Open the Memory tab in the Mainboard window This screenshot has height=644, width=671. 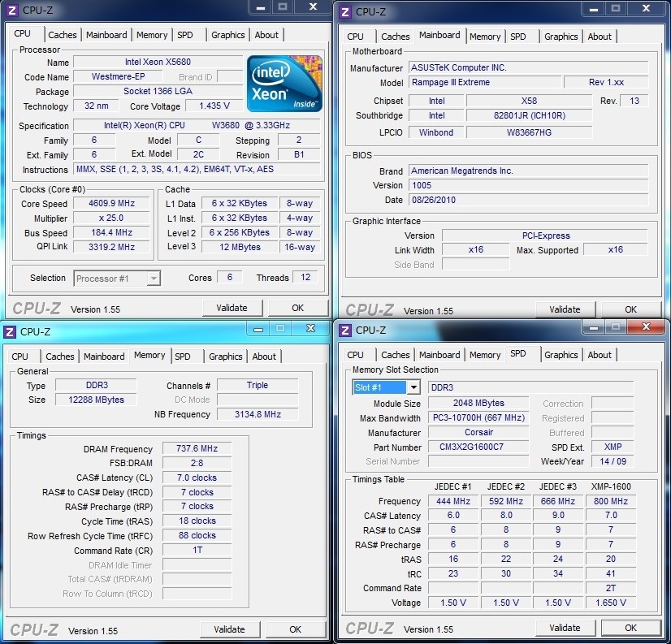click(485, 37)
